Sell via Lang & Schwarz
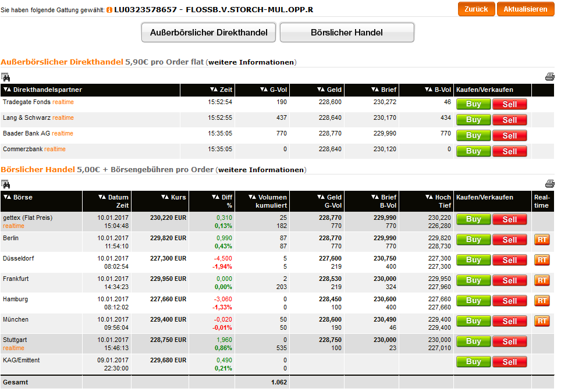Screen dimensions: 568x392 tap(509, 120)
